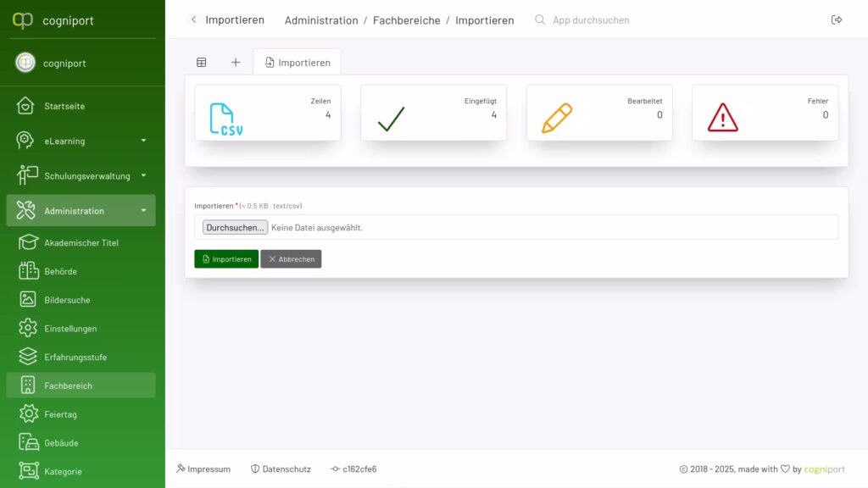The width and height of the screenshot is (868, 488).
Task: Cancel import with Abbrechen button
Action: click(291, 259)
